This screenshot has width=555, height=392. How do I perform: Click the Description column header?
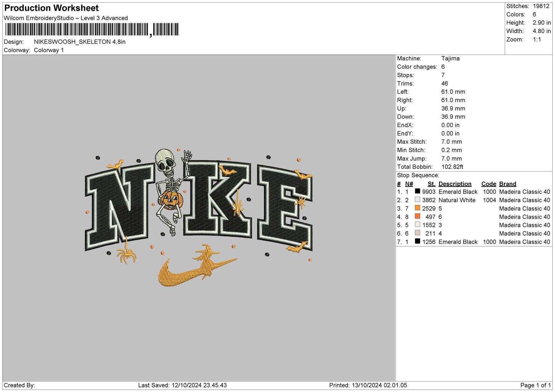[455, 184]
